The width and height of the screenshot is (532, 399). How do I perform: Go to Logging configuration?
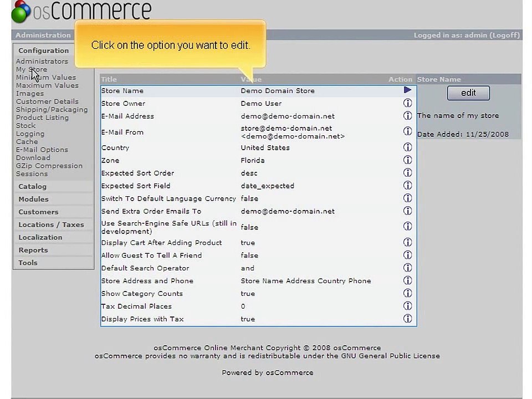[30, 134]
